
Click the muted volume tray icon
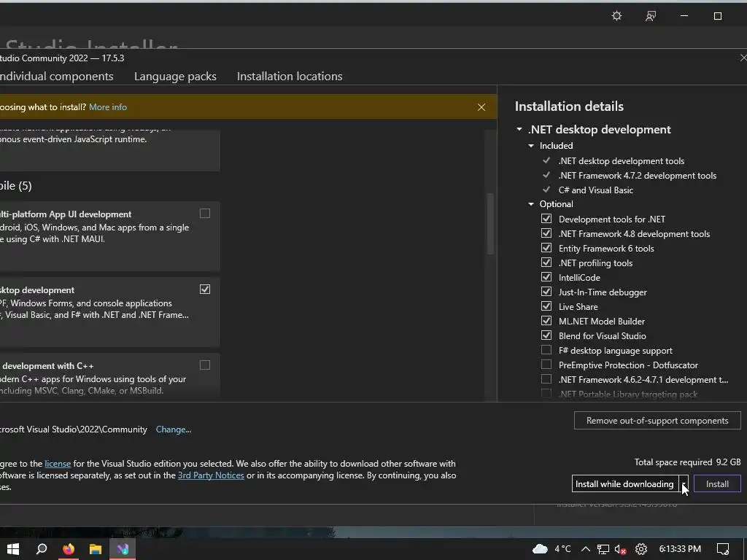[620, 549]
